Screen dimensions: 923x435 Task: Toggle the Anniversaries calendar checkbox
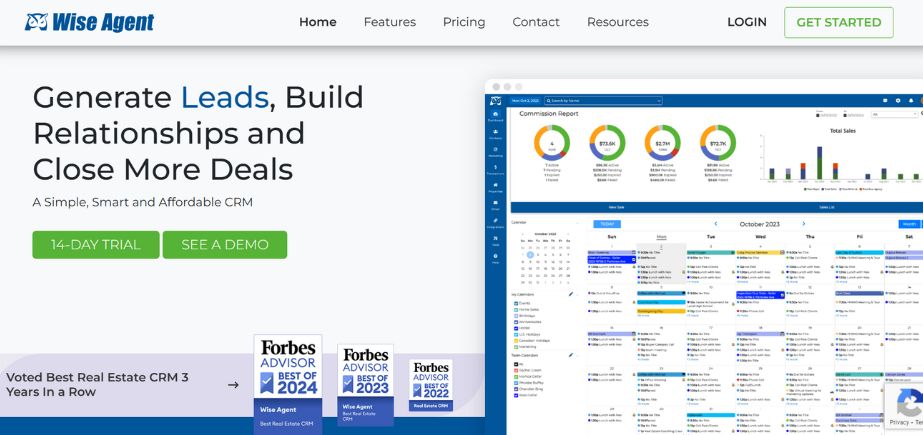pyautogui.click(x=516, y=322)
